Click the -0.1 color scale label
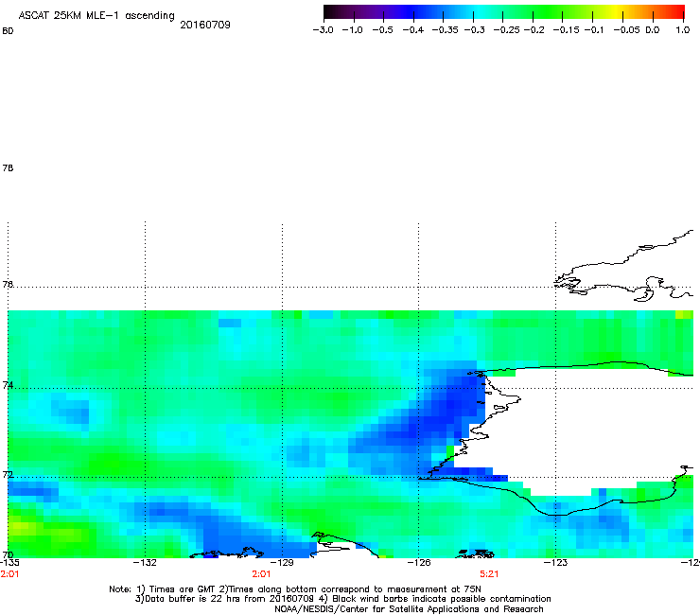The image size is (700, 615). 593,30
